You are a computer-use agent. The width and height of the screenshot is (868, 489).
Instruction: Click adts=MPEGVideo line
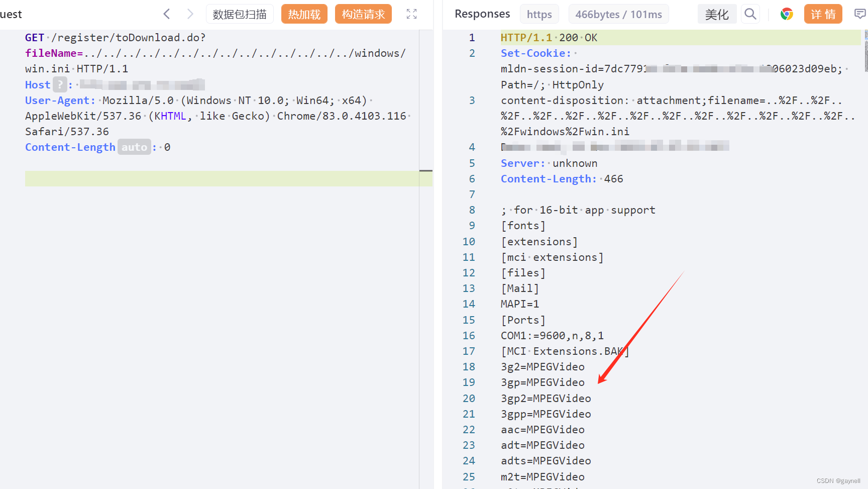(x=546, y=461)
